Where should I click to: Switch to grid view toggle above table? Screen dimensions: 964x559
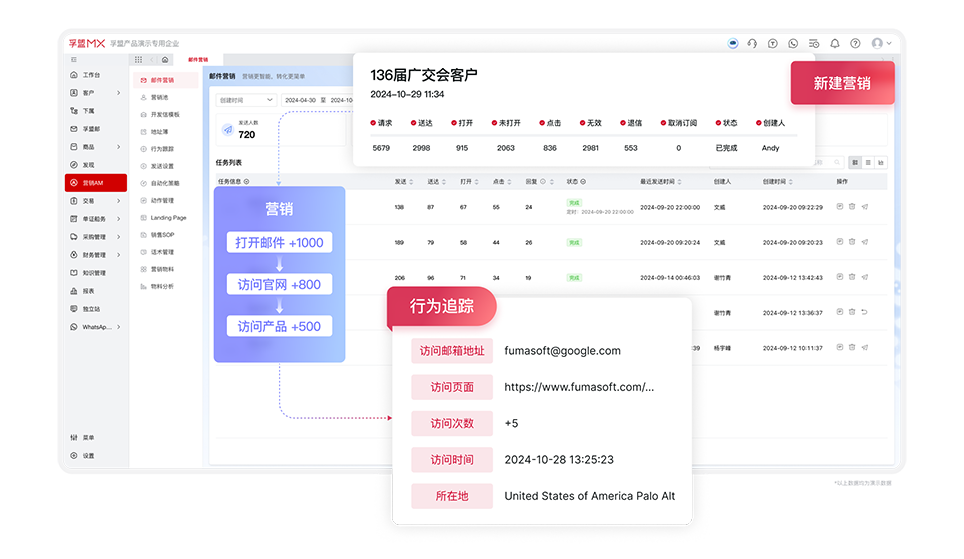(x=855, y=162)
